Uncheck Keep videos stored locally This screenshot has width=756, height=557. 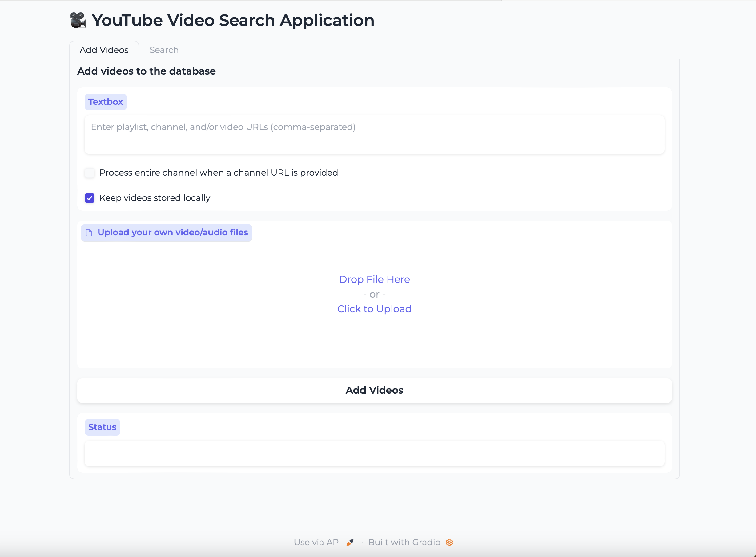point(90,198)
